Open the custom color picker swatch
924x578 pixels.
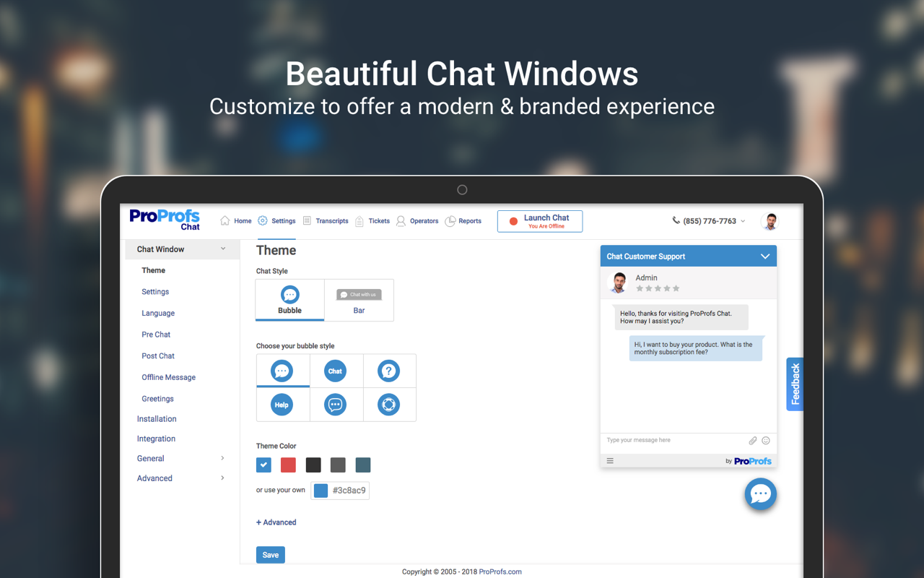[321, 491]
